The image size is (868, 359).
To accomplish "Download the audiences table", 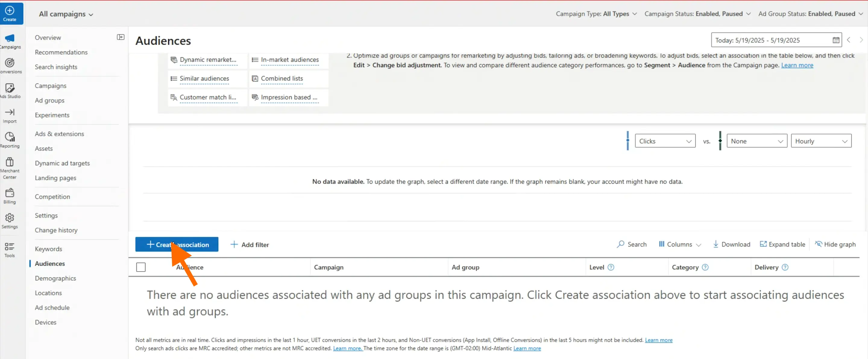I will (x=731, y=244).
